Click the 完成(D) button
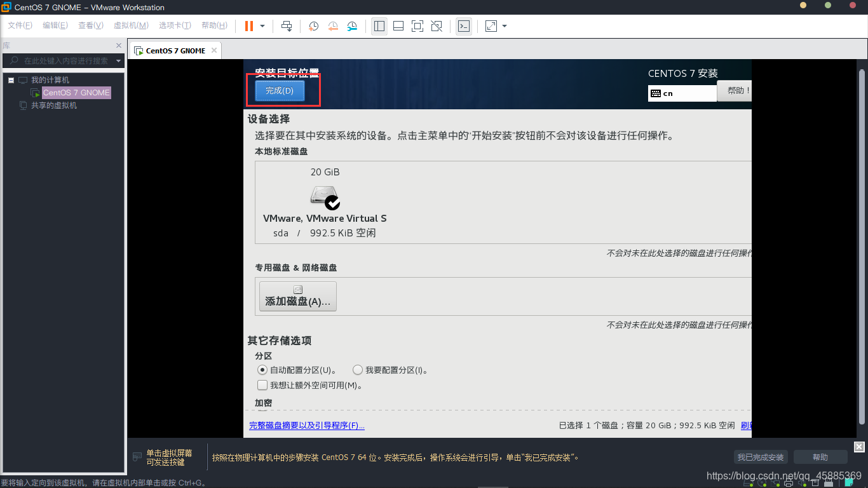Image resolution: width=868 pixels, height=488 pixels. coord(280,91)
